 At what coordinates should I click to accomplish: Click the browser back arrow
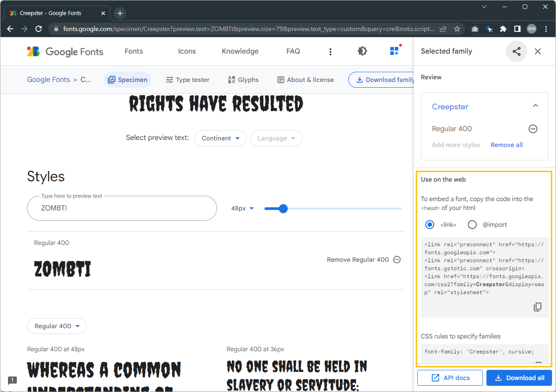click(x=10, y=29)
